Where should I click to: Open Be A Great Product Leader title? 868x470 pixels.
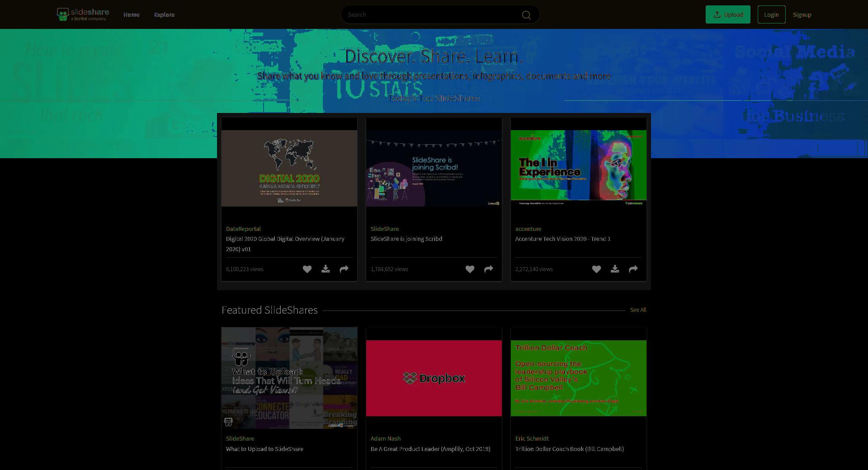[x=430, y=449]
